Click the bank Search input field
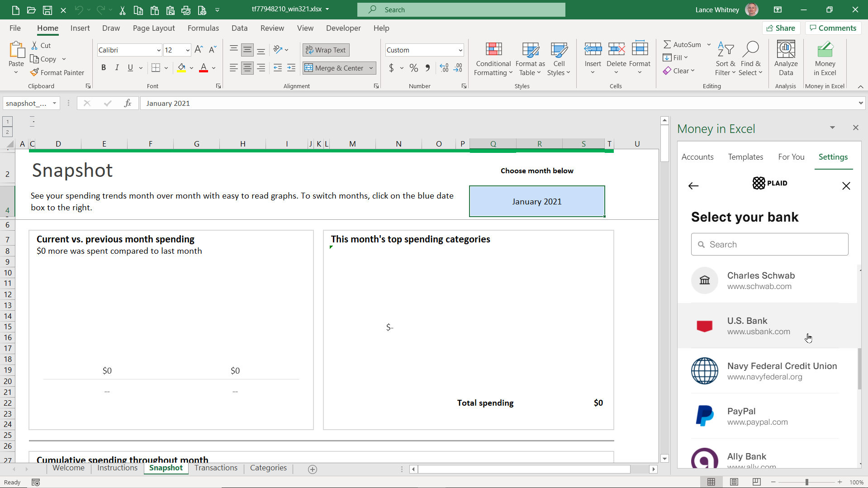The image size is (868, 488). tap(769, 244)
